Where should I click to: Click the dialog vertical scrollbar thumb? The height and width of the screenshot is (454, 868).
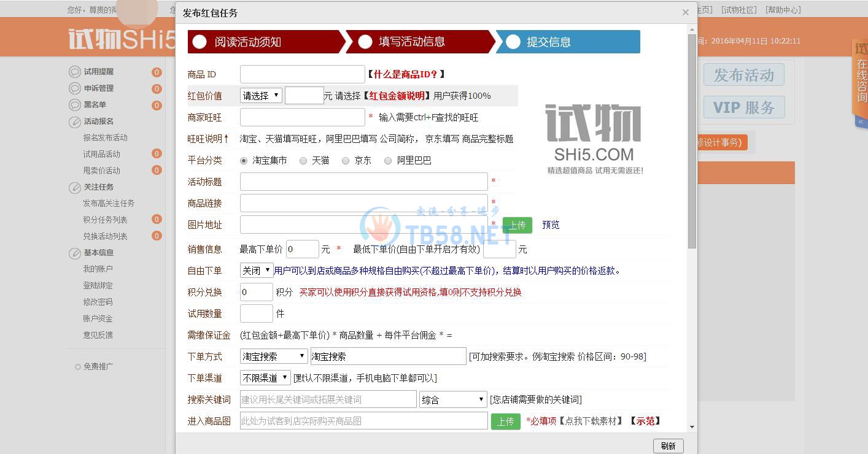(692, 141)
